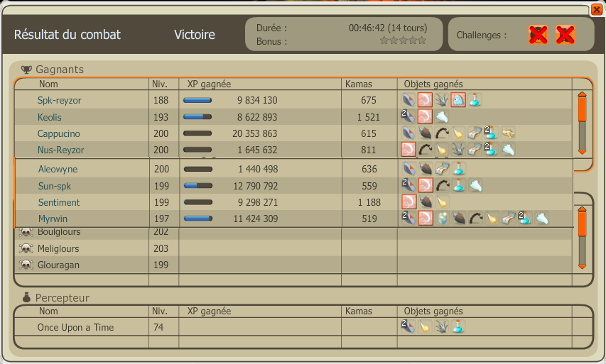Viewport: 606px width, 364px height.
Task: Select the white cloth item in Keolis's loot
Action: (x=441, y=116)
